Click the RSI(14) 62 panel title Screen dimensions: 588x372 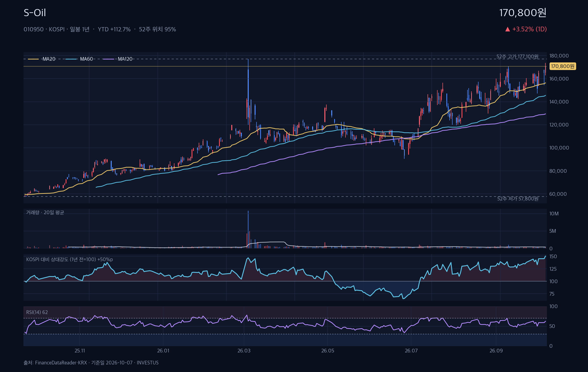(37, 312)
